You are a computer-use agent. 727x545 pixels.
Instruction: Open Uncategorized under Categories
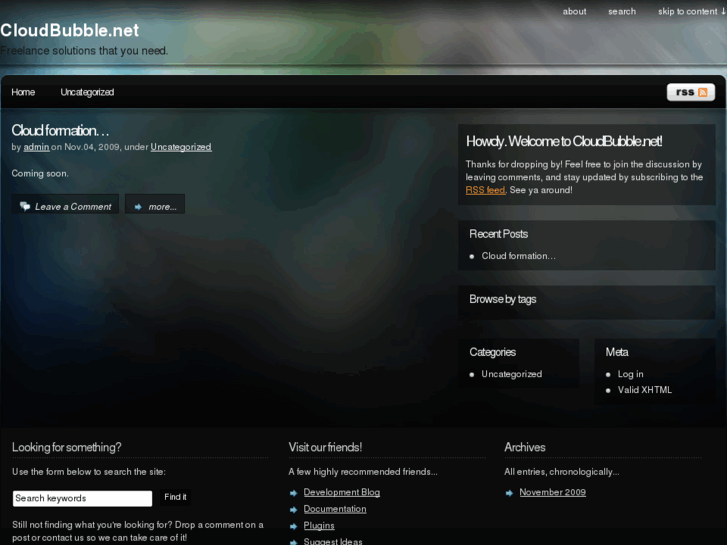click(x=511, y=374)
